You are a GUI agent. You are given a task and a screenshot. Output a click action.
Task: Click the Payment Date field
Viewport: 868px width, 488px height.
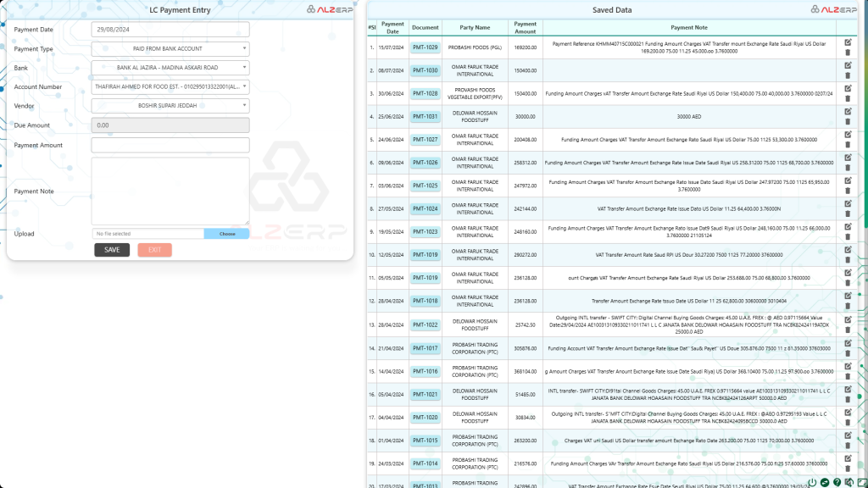170,30
